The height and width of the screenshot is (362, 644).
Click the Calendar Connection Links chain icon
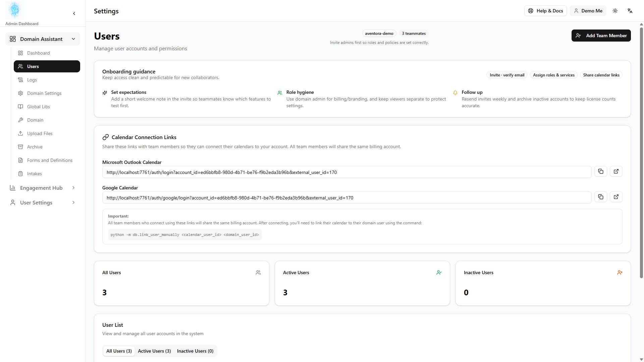(106, 137)
